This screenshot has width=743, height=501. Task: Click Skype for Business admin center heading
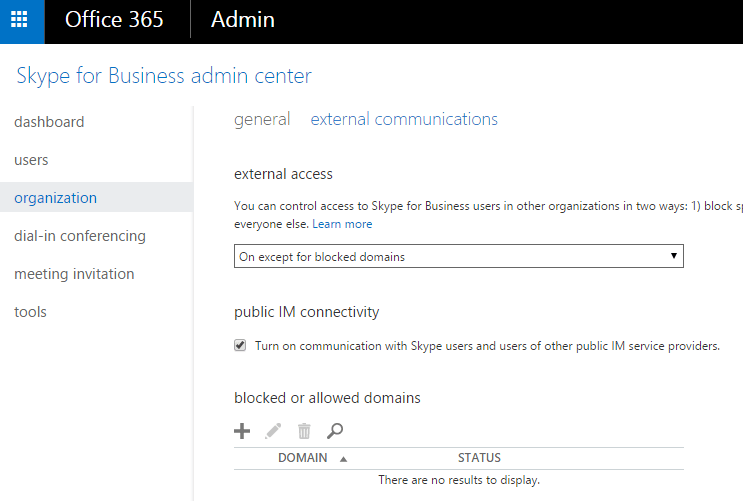tap(164, 76)
